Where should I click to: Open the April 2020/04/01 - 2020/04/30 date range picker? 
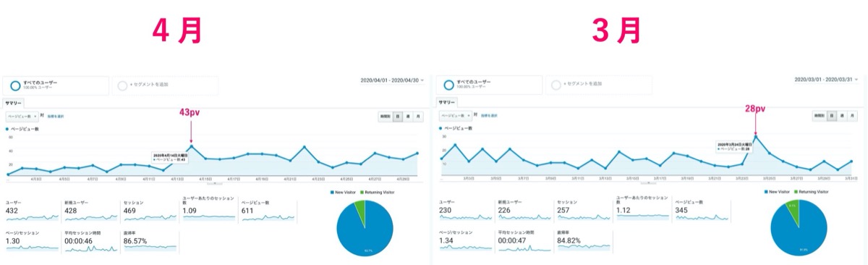tap(393, 80)
